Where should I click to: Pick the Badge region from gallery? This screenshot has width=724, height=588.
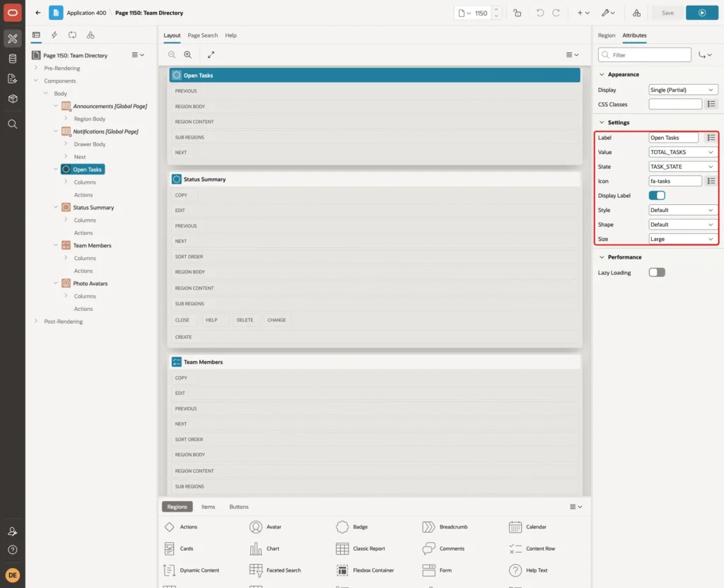click(352, 527)
